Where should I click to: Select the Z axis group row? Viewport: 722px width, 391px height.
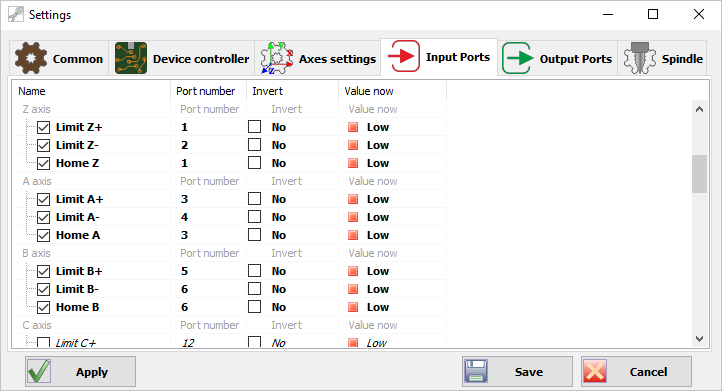[x=229, y=109]
